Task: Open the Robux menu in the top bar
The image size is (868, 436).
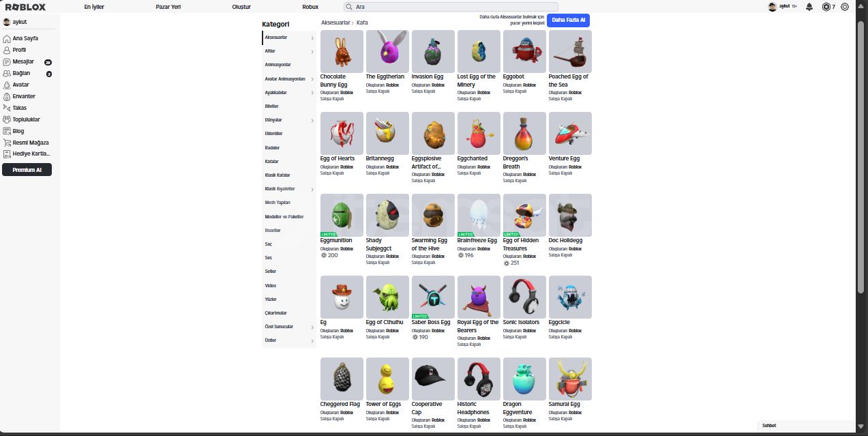Action: tap(310, 7)
